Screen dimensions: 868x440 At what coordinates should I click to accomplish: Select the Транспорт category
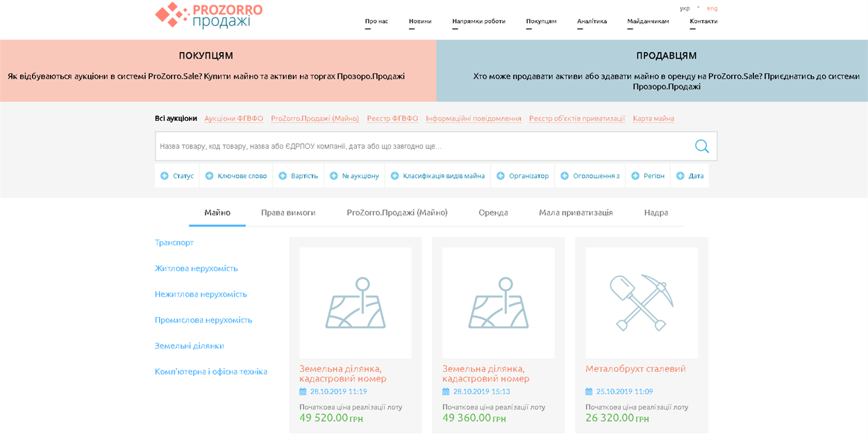click(174, 243)
